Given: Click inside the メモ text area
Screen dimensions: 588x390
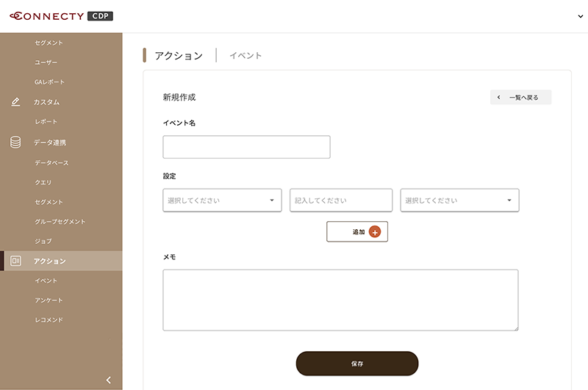Looking at the screenshot, I should point(340,300).
